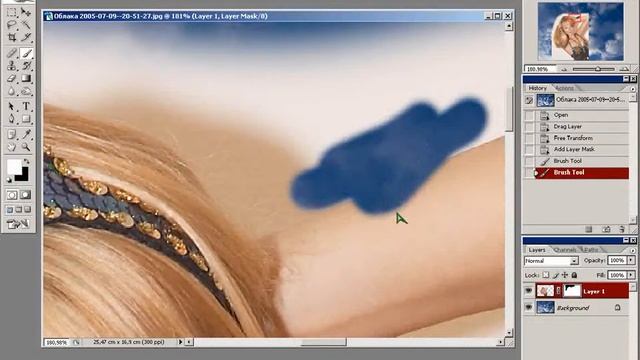Switch to the Channels tab
Viewport: 640px width, 360px height.
pos(566,250)
